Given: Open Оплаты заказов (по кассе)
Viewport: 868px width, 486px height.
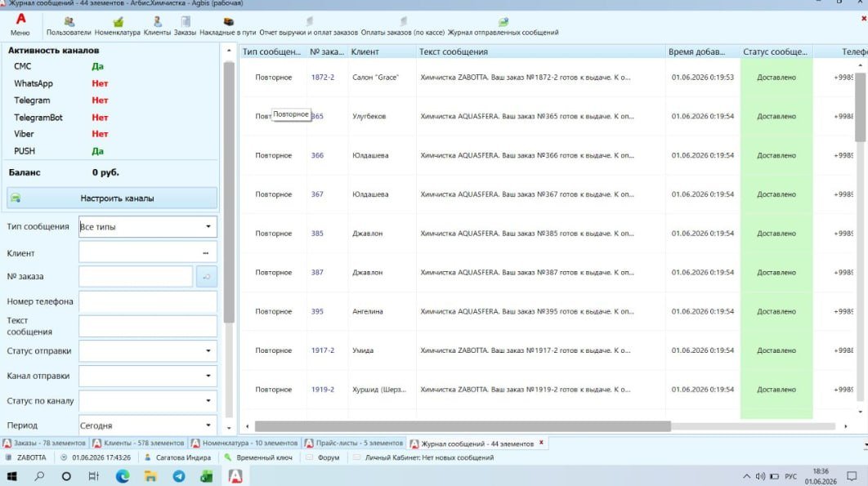Looking at the screenshot, I should click(x=402, y=26).
